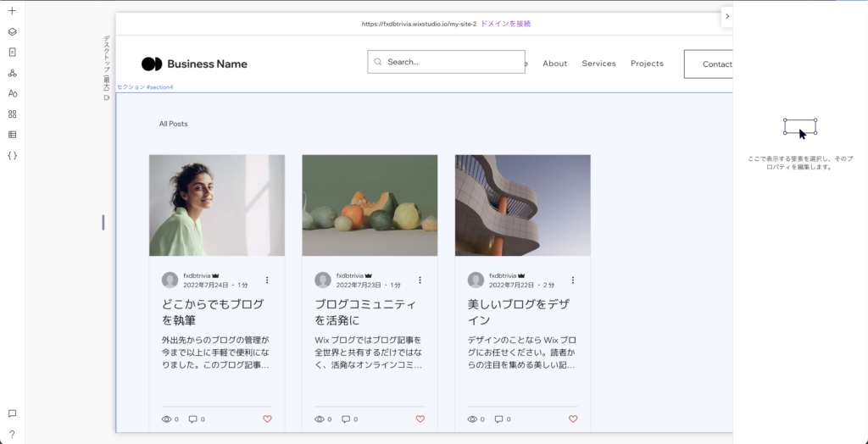Like the どこからでもブログ post heart
The height and width of the screenshot is (444, 868).
267,419
